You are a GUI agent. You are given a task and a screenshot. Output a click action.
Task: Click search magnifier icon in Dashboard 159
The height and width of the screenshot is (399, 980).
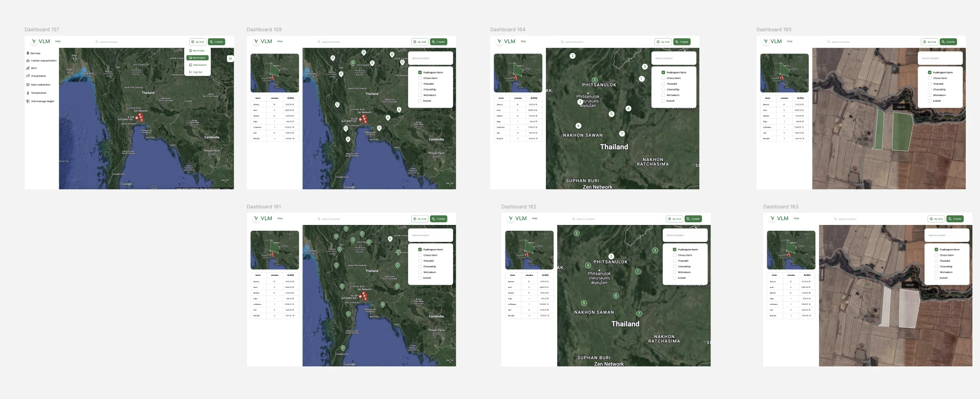point(319,42)
